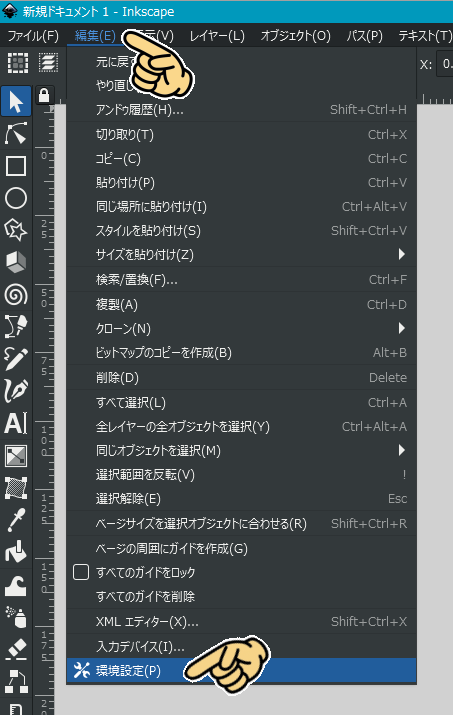Select the Tweak tool
This screenshot has height=715, width=453.
(16, 585)
